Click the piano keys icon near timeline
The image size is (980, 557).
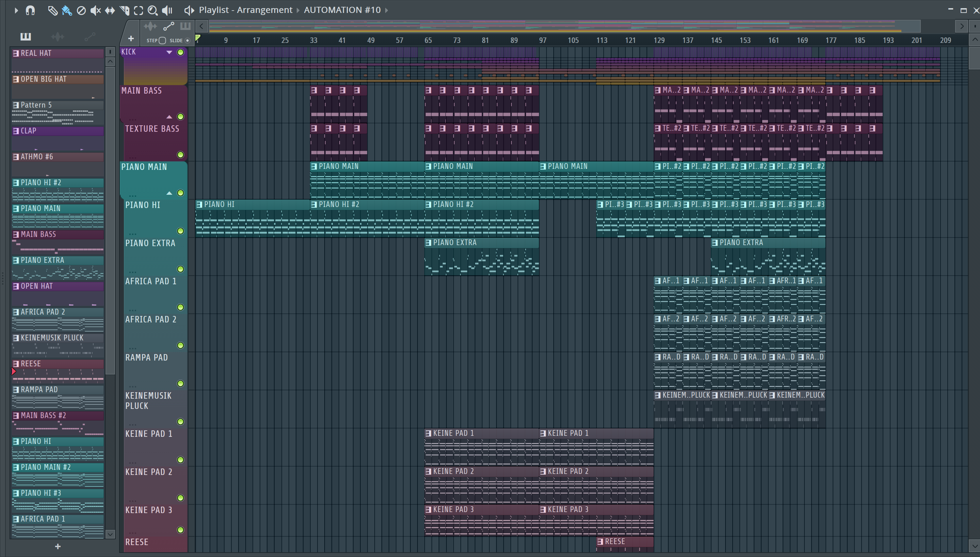pos(185,26)
